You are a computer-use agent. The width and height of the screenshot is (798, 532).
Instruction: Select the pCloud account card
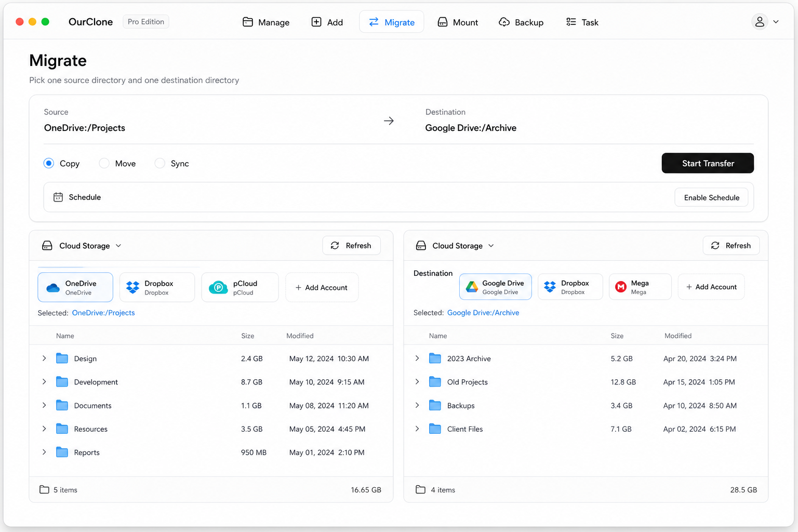click(240, 287)
